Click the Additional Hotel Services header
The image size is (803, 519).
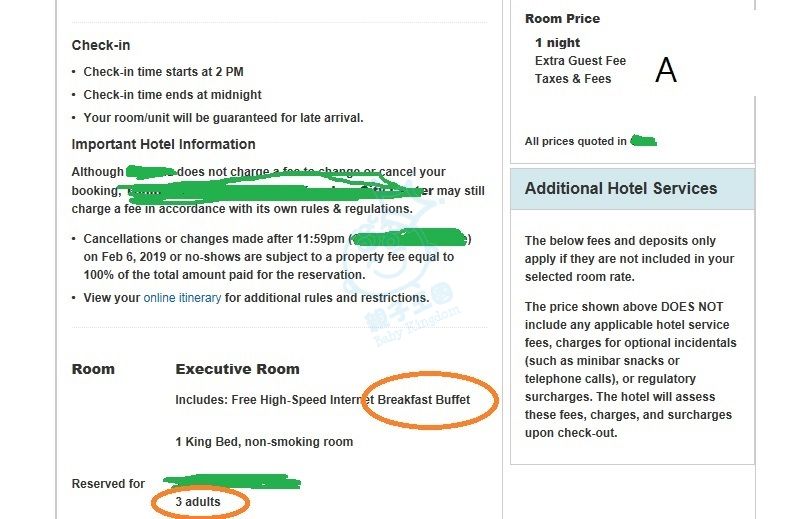pos(621,188)
